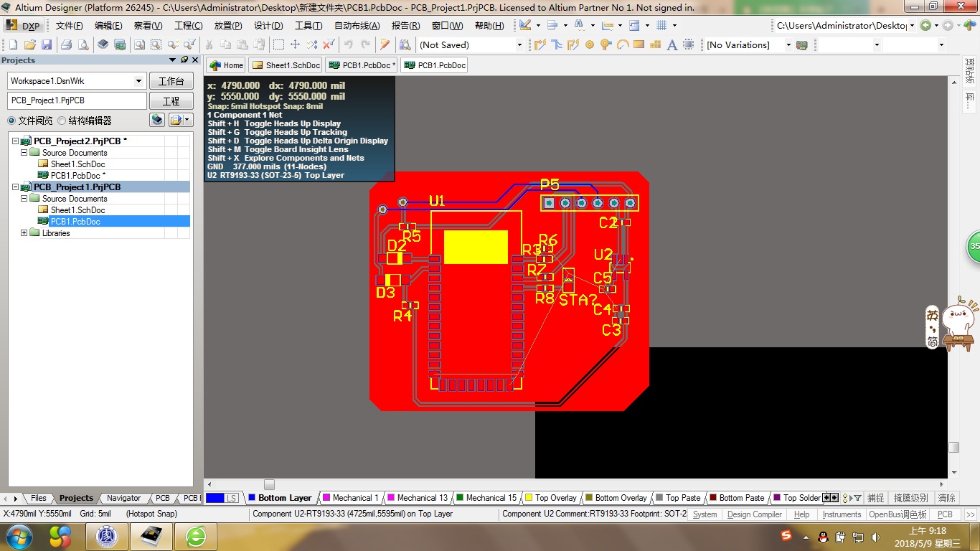This screenshot has width=980, height=551.
Task: Click the horizontal scrollbar thumb
Action: 269,485
